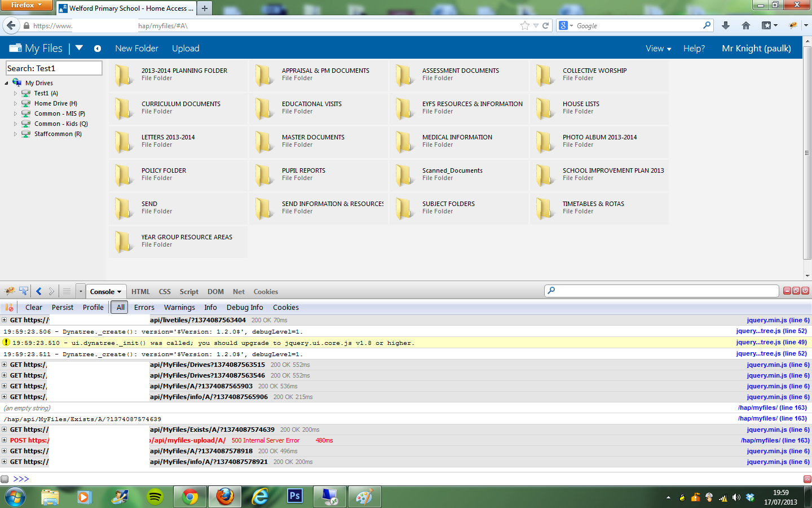This screenshot has width=812, height=508.
Task: Toggle the Warnings console filter
Action: point(179,307)
